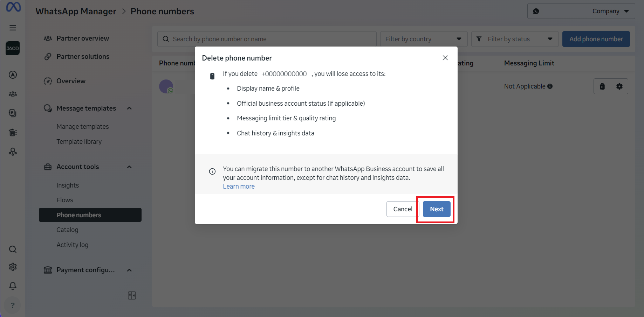Follow the Learn more link
The height and width of the screenshot is (317, 644).
pyautogui.click(x=239, y=186)
